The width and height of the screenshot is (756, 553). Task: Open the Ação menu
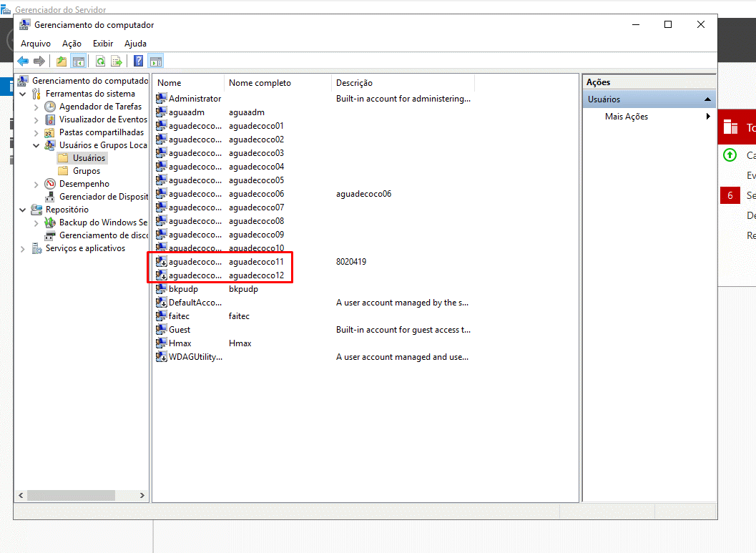tap(72, 44)
